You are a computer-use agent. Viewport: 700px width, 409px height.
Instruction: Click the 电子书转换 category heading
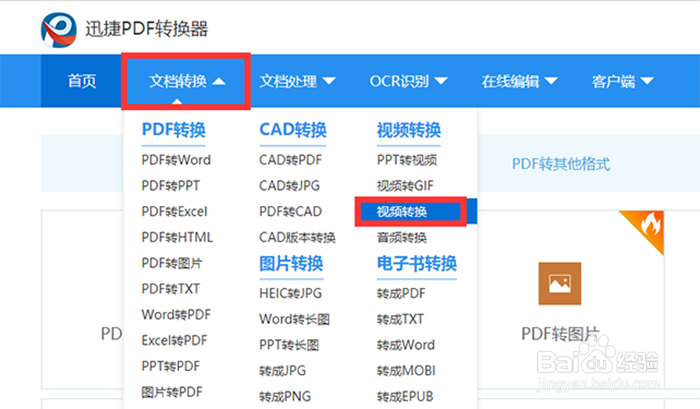pyautogui.click(x=417, y=264)
